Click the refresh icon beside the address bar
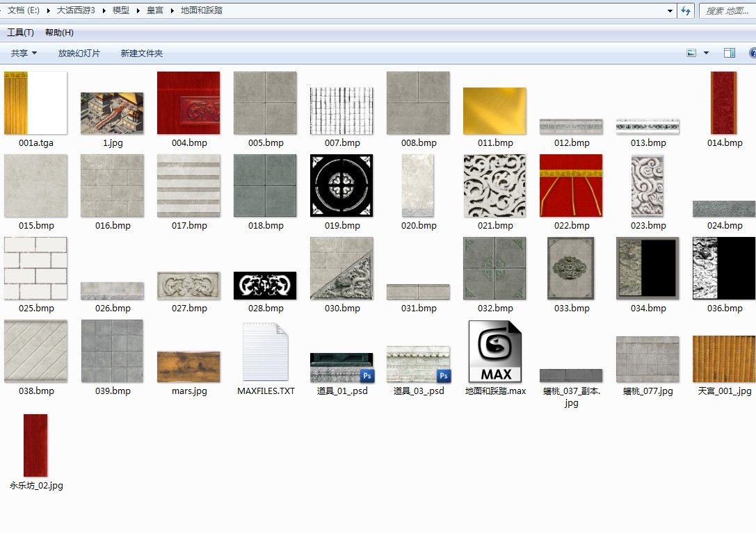 [x=686, y=10]
